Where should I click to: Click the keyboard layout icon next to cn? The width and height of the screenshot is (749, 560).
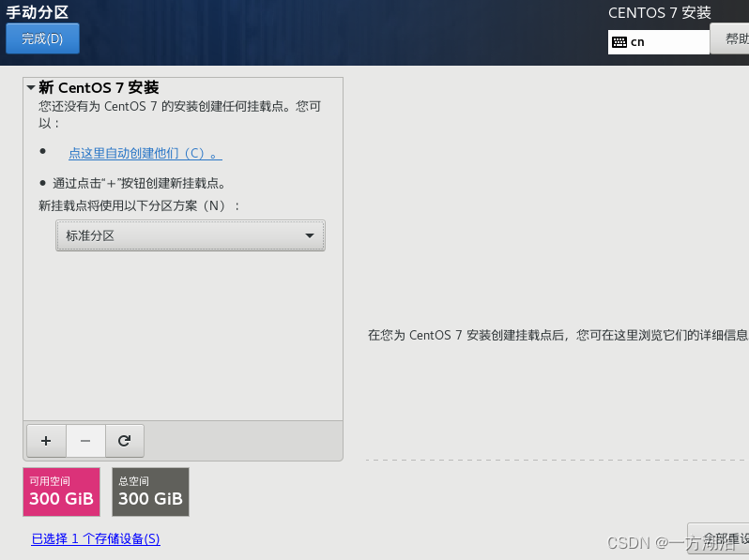pyautogui.click(x=619, y=42)
